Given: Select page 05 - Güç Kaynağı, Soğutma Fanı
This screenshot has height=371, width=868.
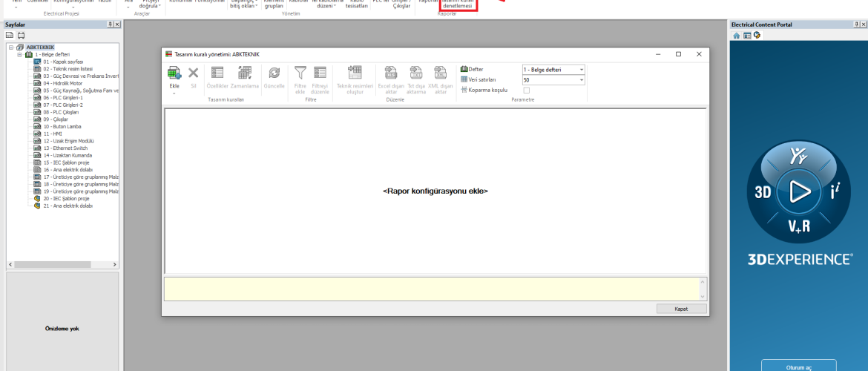Looking at the screenshot, I should pyautogui.click(x=81, y=91).
